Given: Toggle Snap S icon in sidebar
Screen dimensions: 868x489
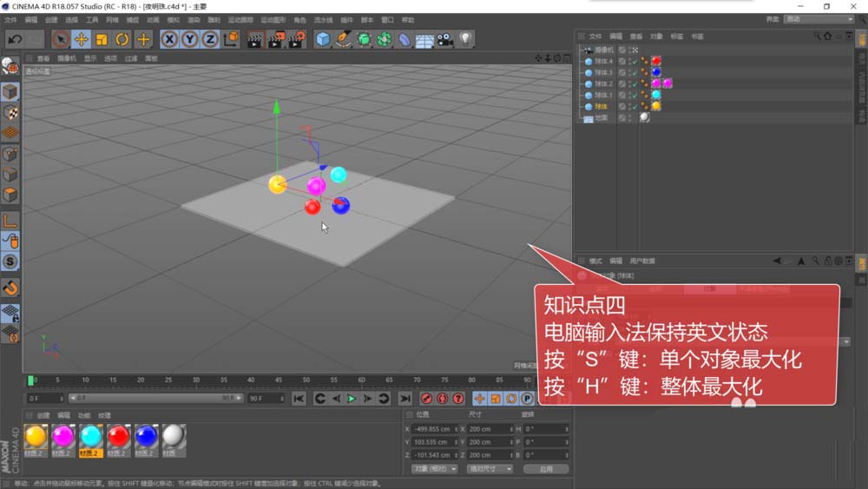Looking at the screenshot, I should pyautogui.click(x=10, y=261).
